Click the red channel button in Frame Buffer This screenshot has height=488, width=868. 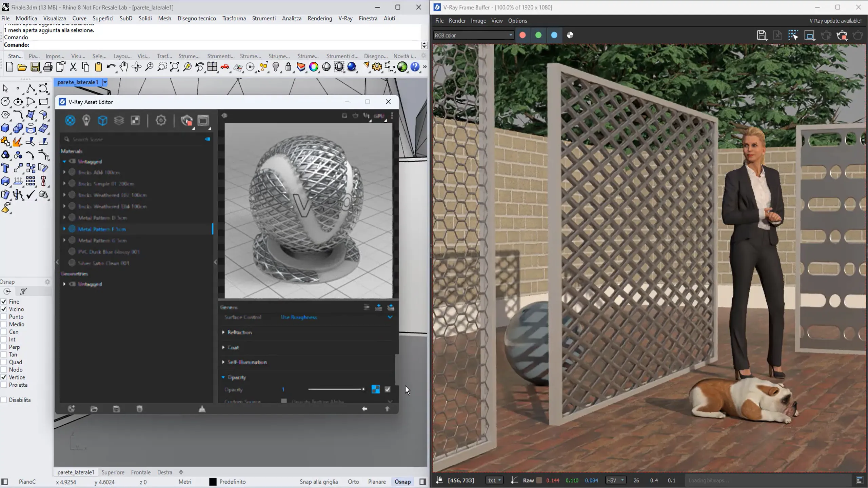[522, 35]
